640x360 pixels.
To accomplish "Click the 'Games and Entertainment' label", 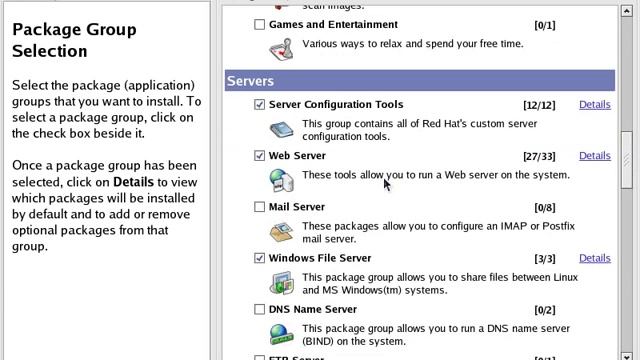I will point(333,24).
